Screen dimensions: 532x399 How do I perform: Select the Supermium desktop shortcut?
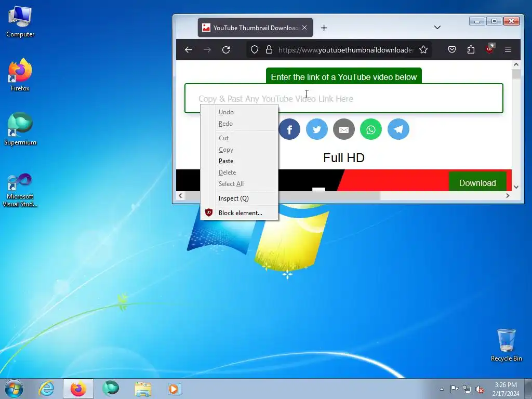(x=20, y=129)
